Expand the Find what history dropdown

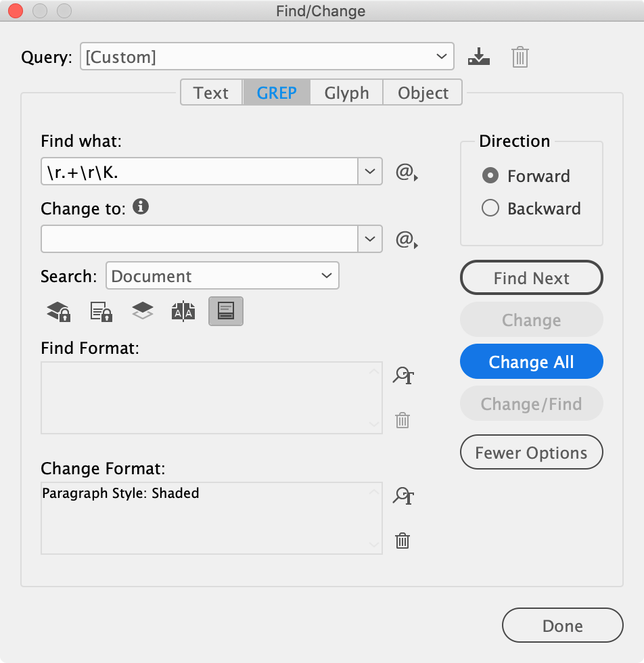(x=369, y=172)
